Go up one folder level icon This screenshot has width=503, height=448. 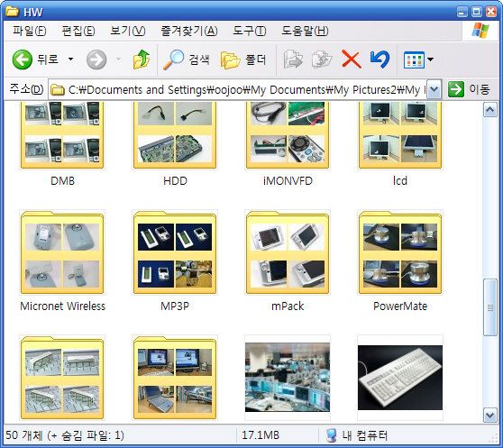coord(142,59)
